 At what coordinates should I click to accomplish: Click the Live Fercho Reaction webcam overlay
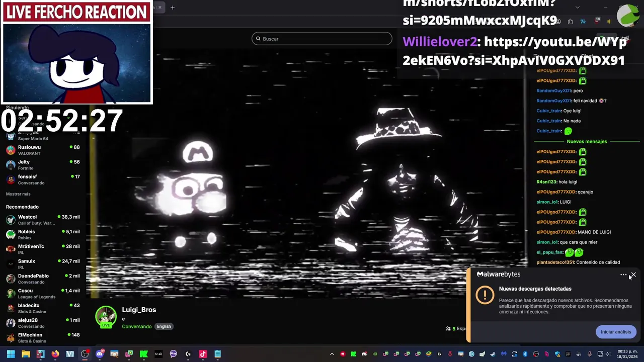coord(76,52)
